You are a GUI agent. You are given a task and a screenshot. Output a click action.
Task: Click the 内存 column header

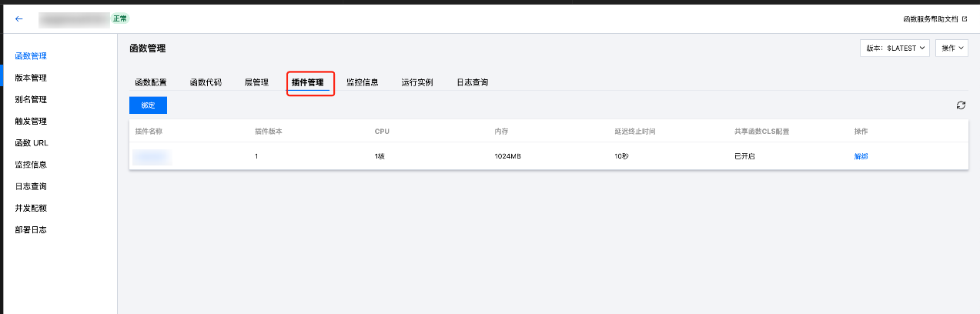(501, 132)
